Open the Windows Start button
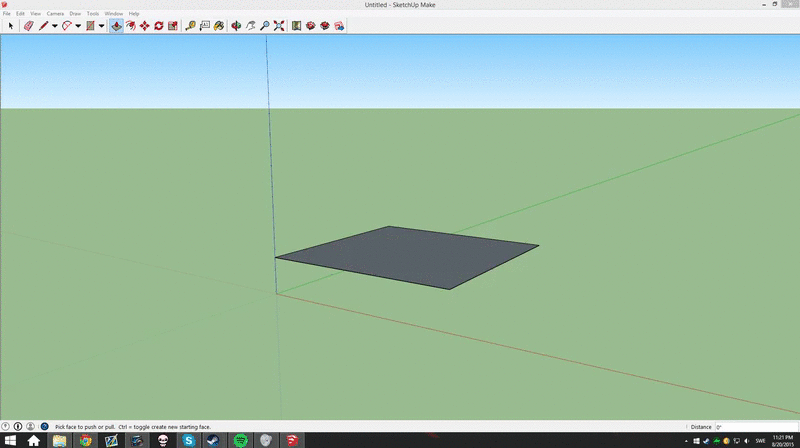 (x=10, y=440)
